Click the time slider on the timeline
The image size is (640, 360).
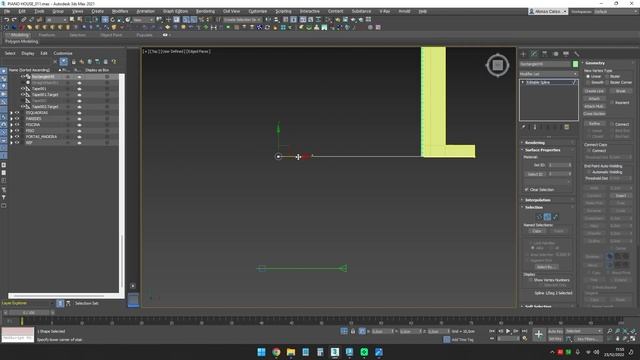(29, 313)
